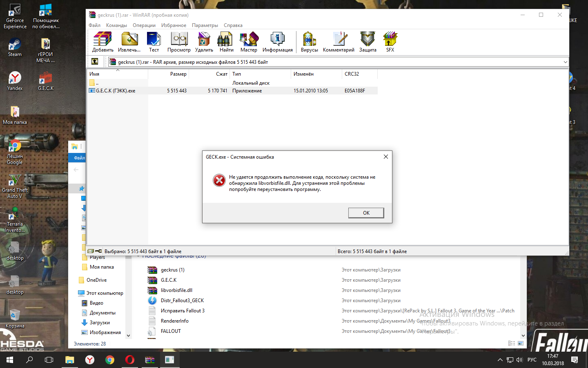
Task: Open Chrome from the taskbar
Action: tap(110, 360)
